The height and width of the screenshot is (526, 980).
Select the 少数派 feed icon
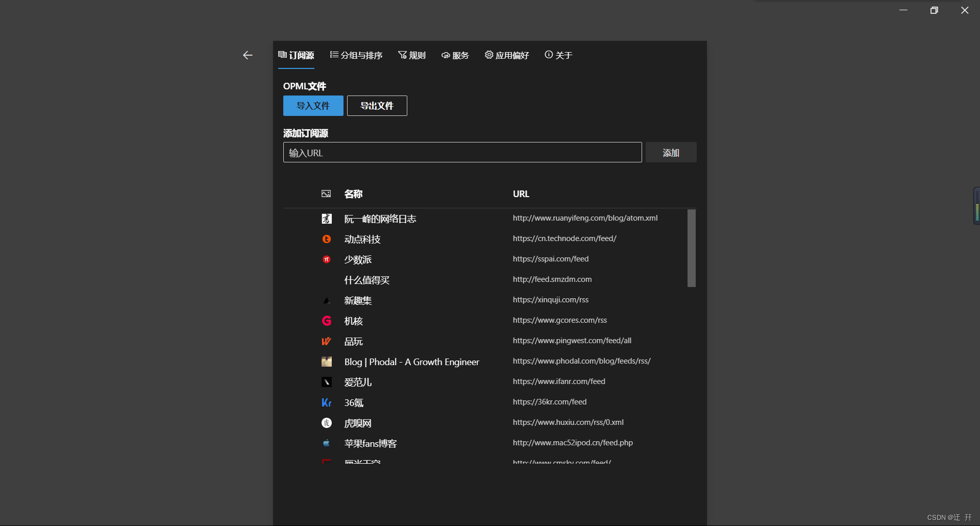point(327,259)
